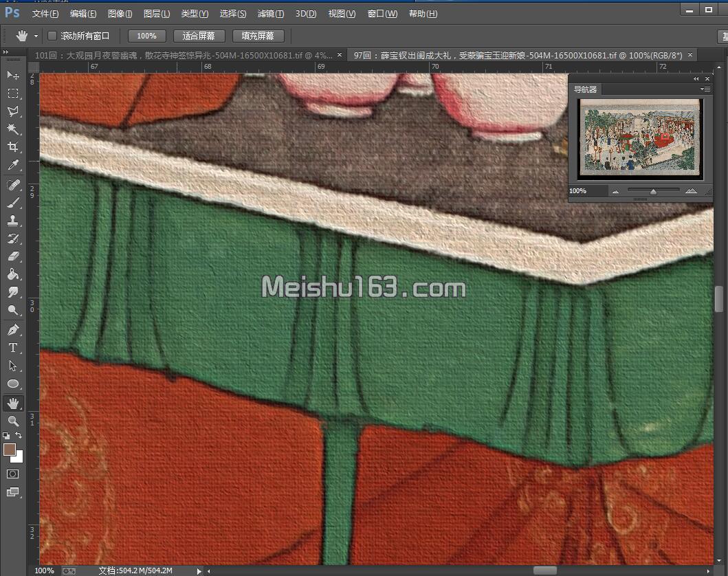Image resolution: width=728 pixels, height=576 pixels.
Task: Close the 101回 document tab
Action: (x=340, y=55)
